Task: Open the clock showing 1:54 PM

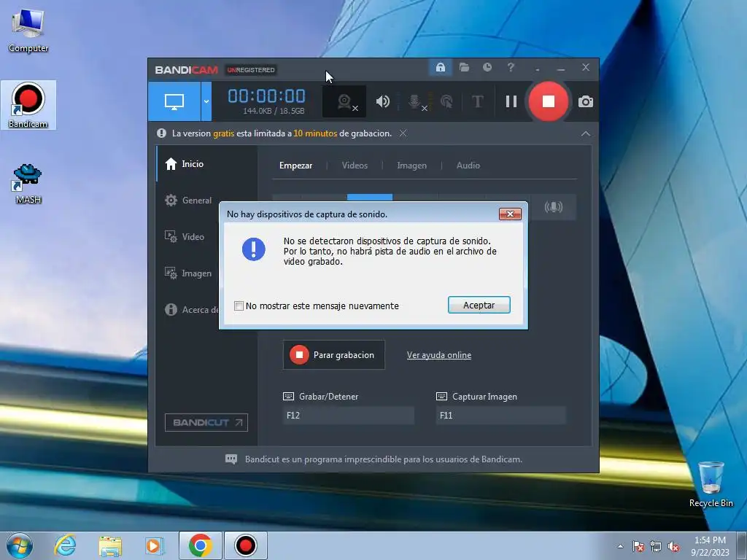Action: coord(710,546)
